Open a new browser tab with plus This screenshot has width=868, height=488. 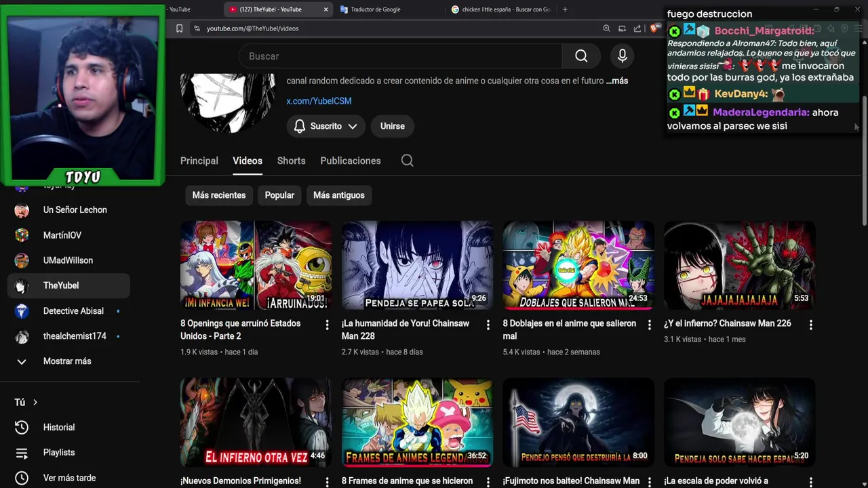click(x=565, y=9)
